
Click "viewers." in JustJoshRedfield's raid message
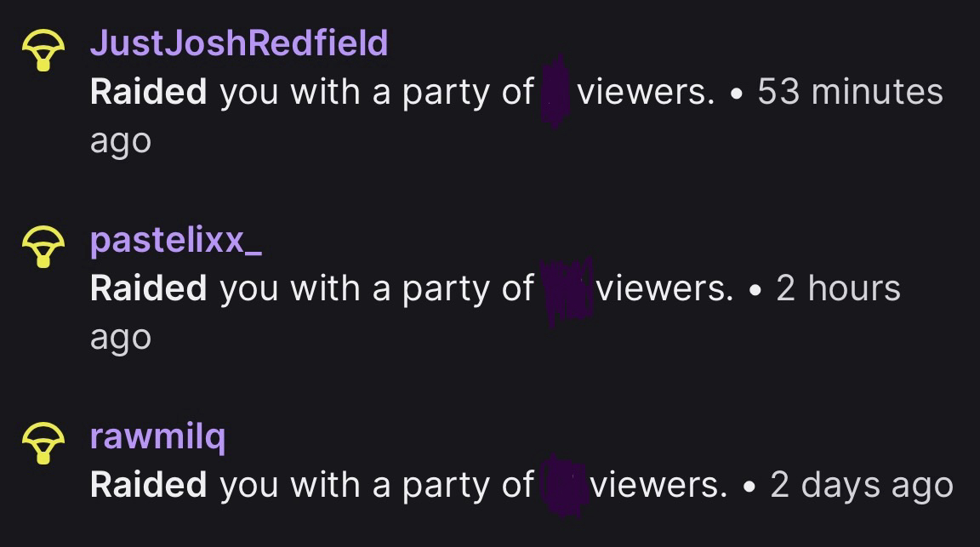point(646,92)
